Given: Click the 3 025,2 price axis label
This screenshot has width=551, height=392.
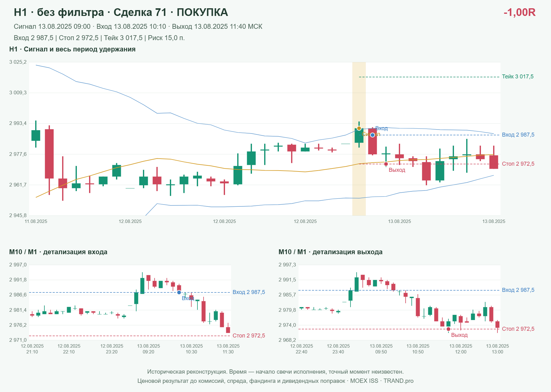Looking at the screenshot, I should tap(18, 62).
